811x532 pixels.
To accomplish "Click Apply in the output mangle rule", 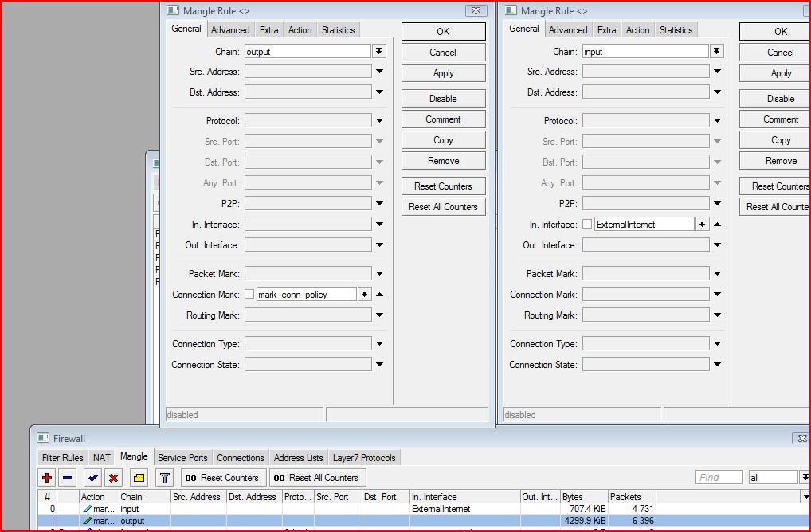I will [443, 73].
